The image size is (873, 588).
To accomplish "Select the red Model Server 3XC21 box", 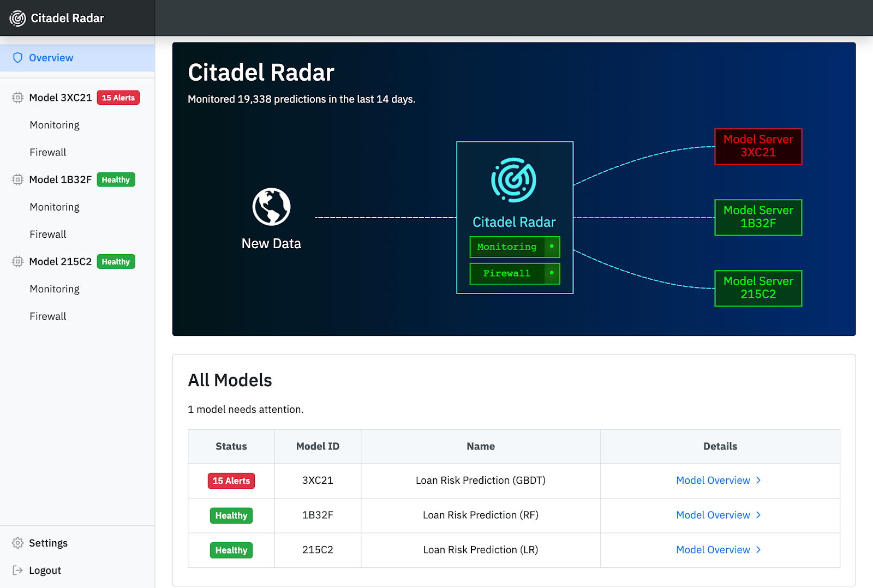I will (x=758, y=146).
